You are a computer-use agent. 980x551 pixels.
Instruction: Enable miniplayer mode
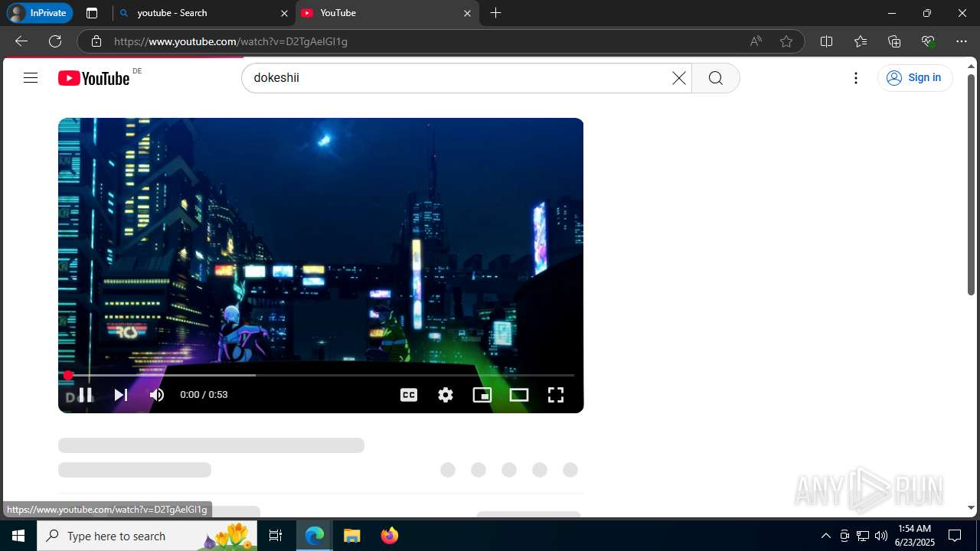coord(482,395)
